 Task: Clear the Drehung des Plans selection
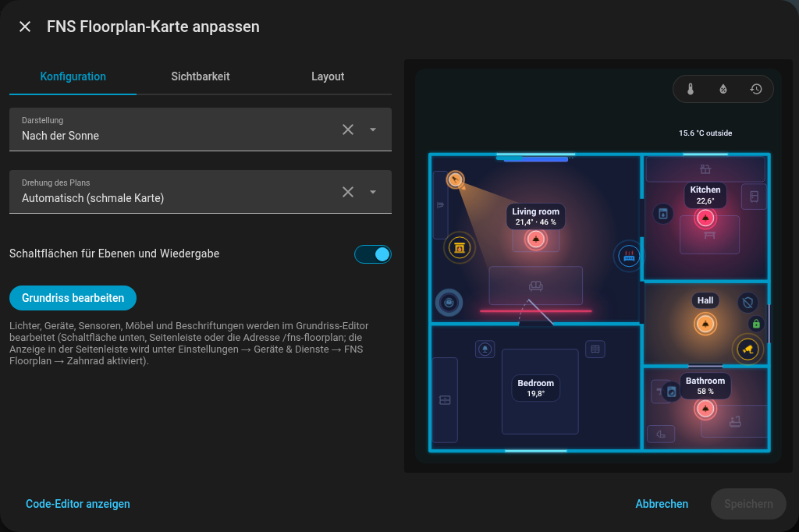348,192
